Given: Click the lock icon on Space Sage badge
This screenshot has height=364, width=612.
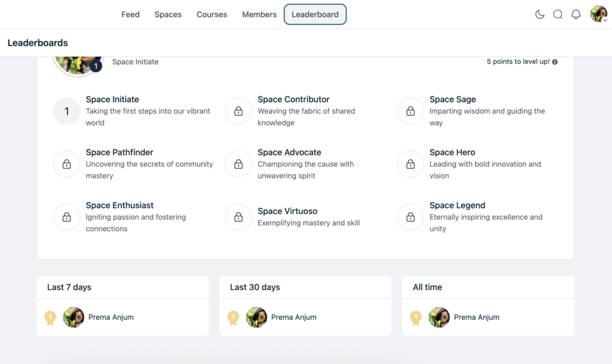Looking at the screenshot, I should (x=410, y=111).
